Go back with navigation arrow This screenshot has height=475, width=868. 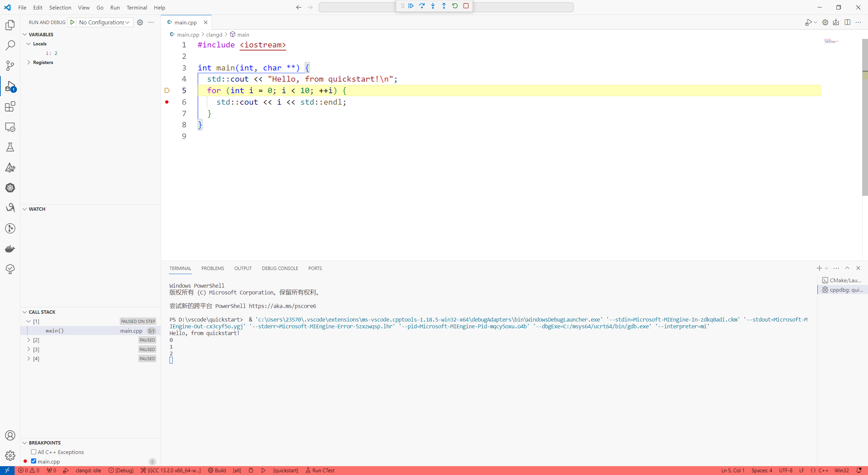coord(299,7)
